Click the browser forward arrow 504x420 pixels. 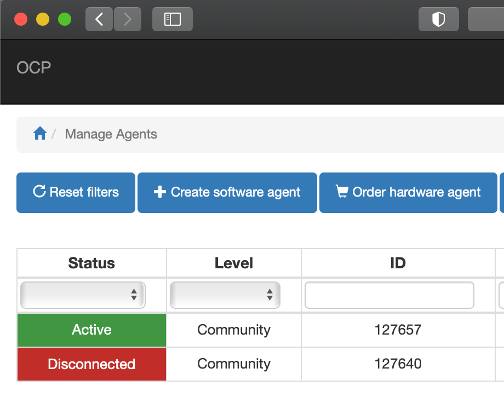point(128,19)
